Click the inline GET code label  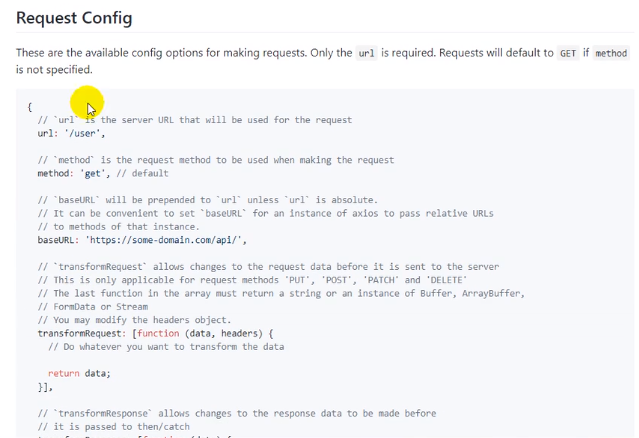(568, 53)
